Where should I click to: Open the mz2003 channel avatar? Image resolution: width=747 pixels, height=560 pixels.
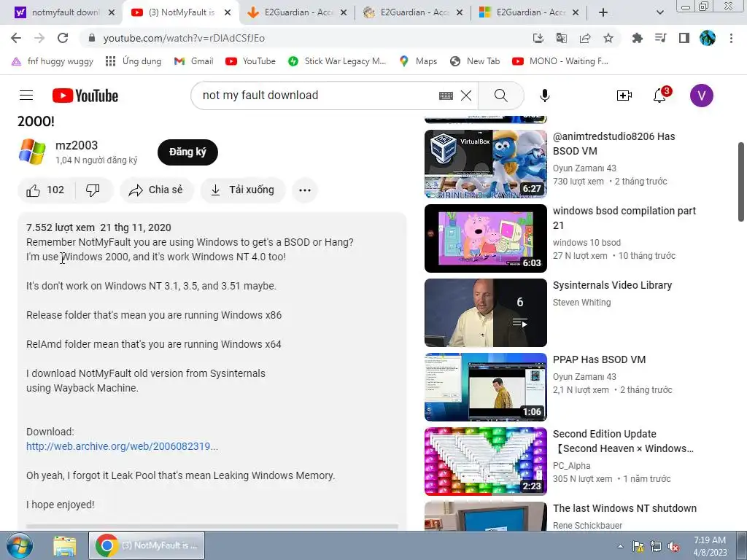coord(32,152)
